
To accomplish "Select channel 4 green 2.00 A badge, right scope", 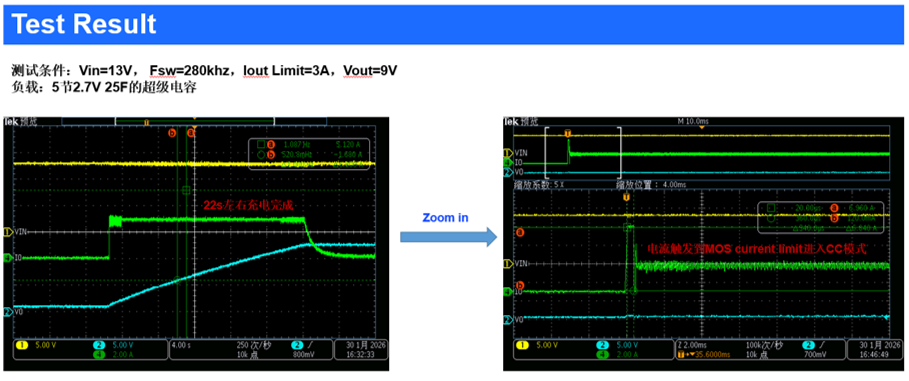I will [x=615, y=353].
